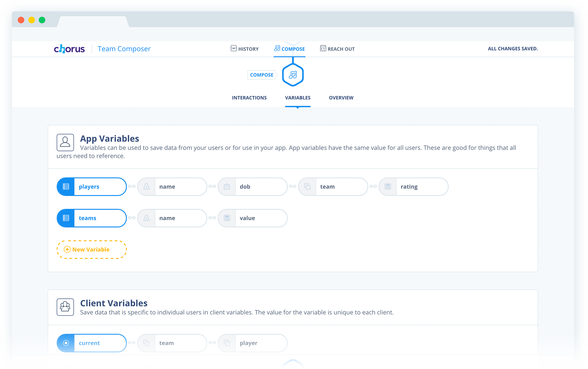Click the Compose label tag
The image size is (588, 369).
coord(261,75)
